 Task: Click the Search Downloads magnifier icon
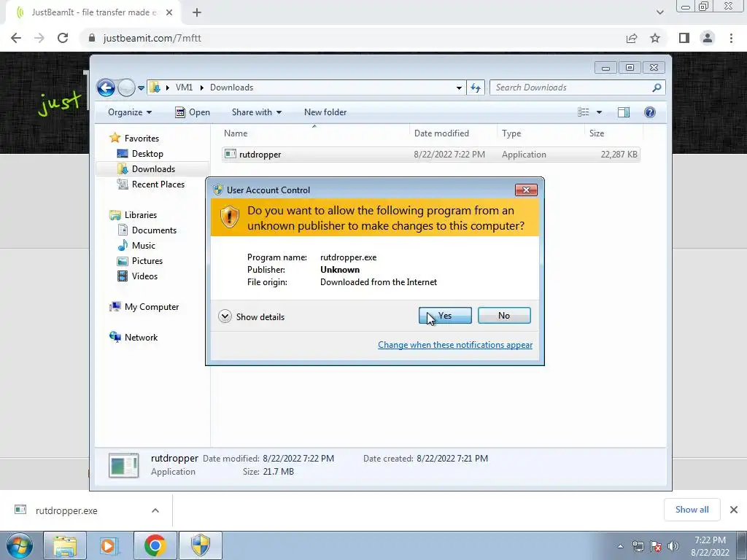click(x=657, y=87)
